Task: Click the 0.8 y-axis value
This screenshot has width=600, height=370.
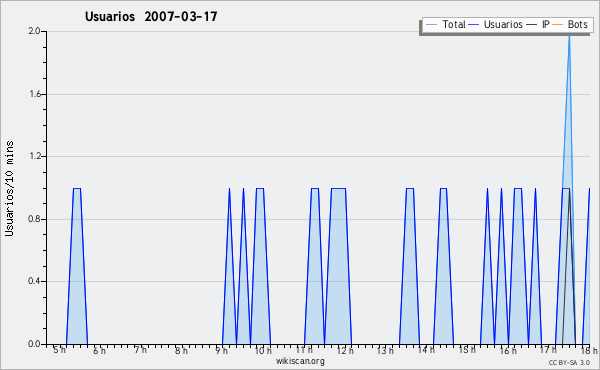Action: [34, 219]
